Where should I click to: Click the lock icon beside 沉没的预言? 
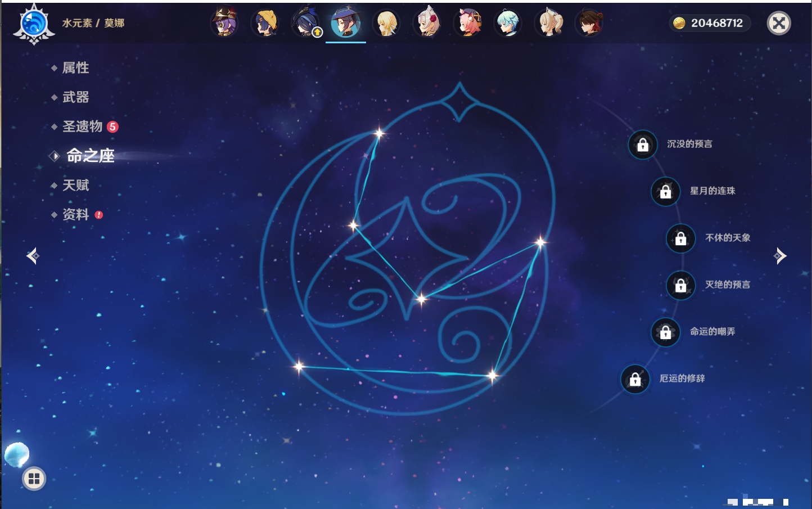click(x=643, y=145)
